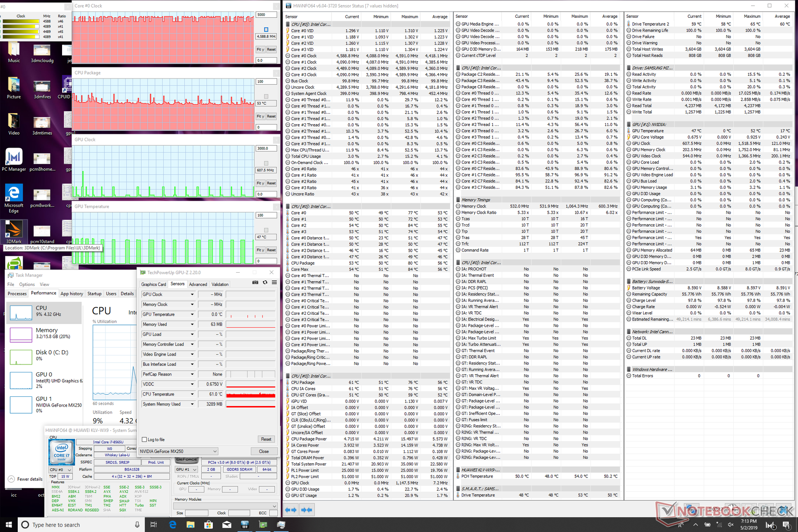Toggle checkbox in Core #0 Clock graph
Viewport: 798px width, 532px height.
[266, 30]
